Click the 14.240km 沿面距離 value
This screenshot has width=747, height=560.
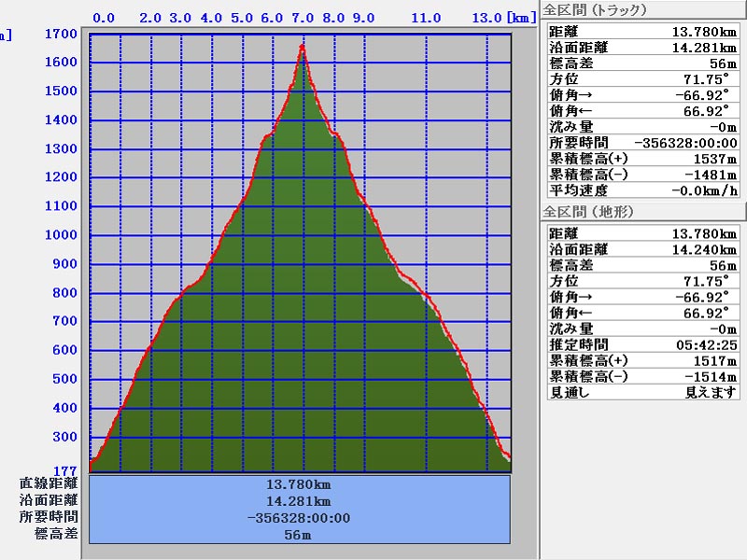pyautogui.click(x=704, y=249)
